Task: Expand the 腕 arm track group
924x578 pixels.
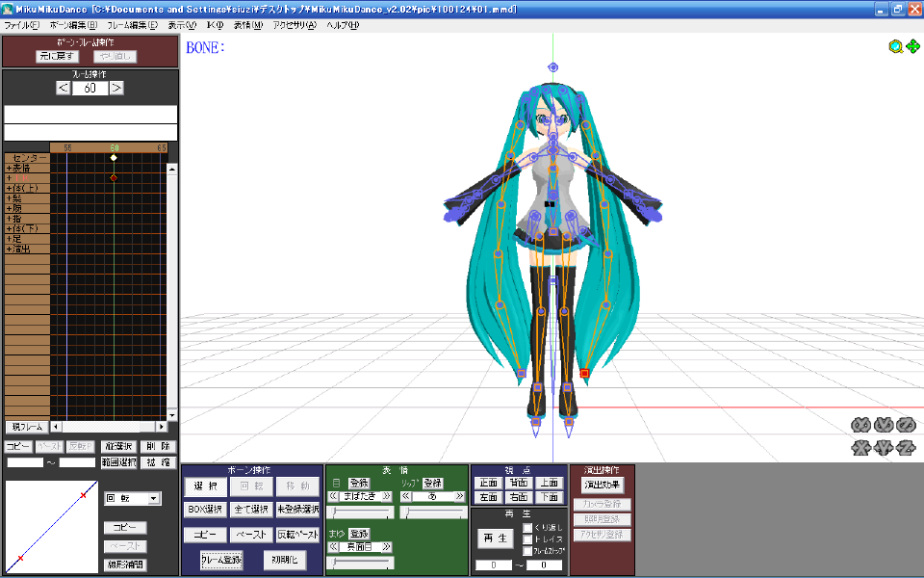Action: point(9,208)
